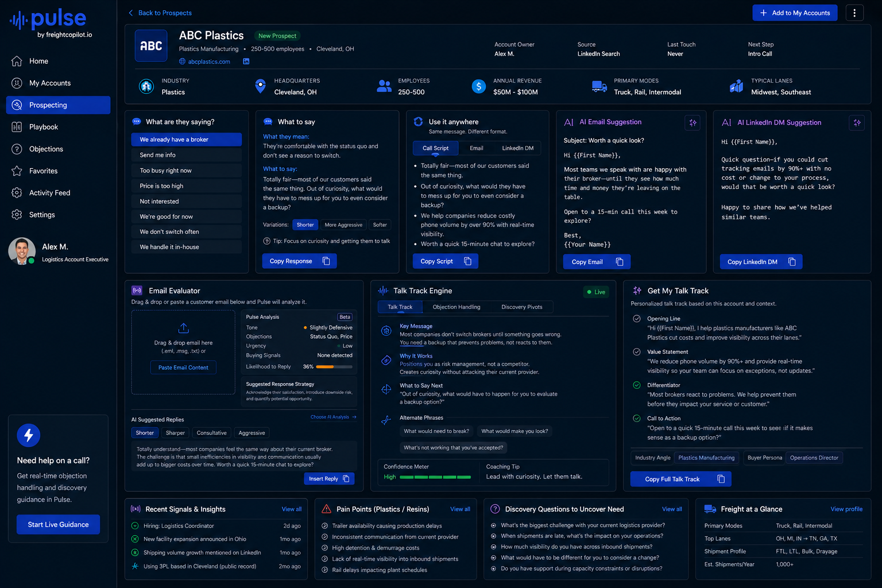Image resolution: width=882 pixels, height=588 pixels.
Task: Click the Insert Reply button
Action: click(329, 479)
